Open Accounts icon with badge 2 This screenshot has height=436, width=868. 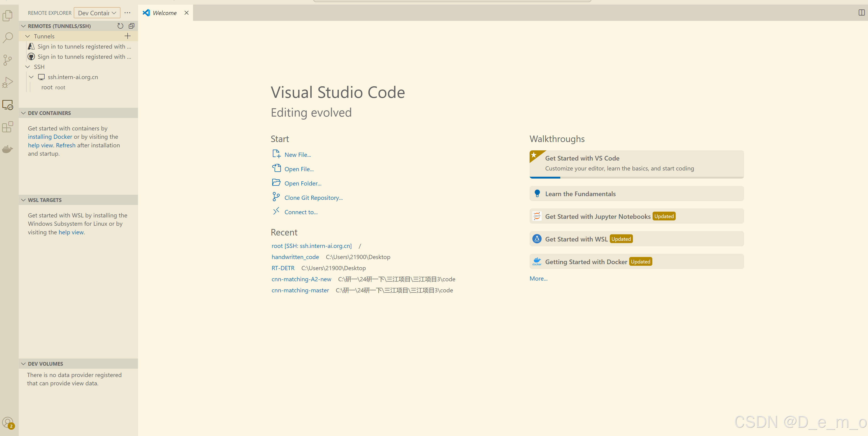click(8, 423)
